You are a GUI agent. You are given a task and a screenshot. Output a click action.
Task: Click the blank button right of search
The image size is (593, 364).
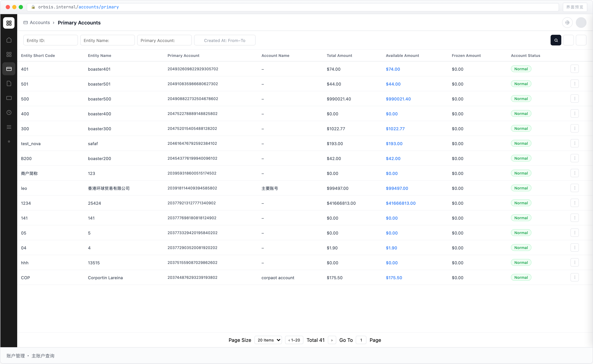pyautogui.click(x=568, y=40)
